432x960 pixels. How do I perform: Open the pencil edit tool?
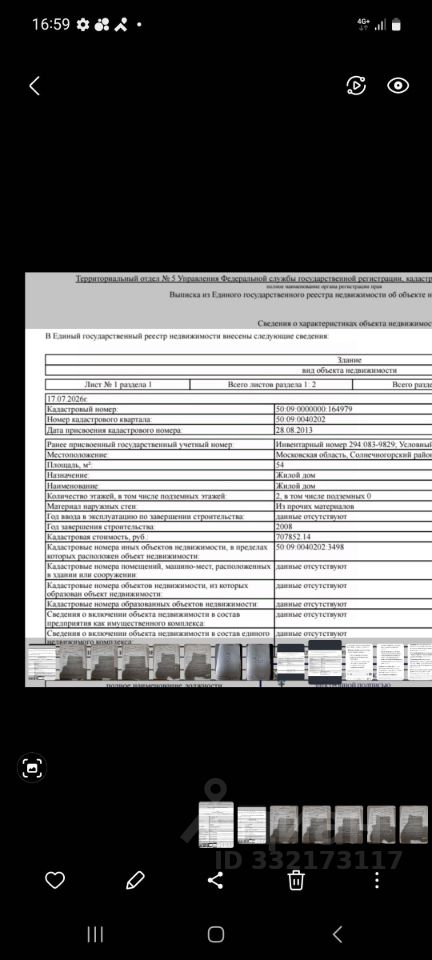tap(135, 880)
